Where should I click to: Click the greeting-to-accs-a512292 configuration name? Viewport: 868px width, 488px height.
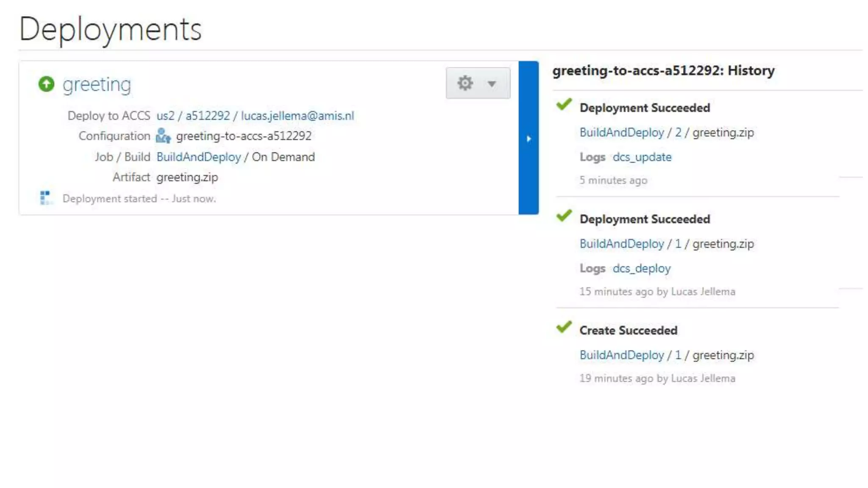click(244, 136)
